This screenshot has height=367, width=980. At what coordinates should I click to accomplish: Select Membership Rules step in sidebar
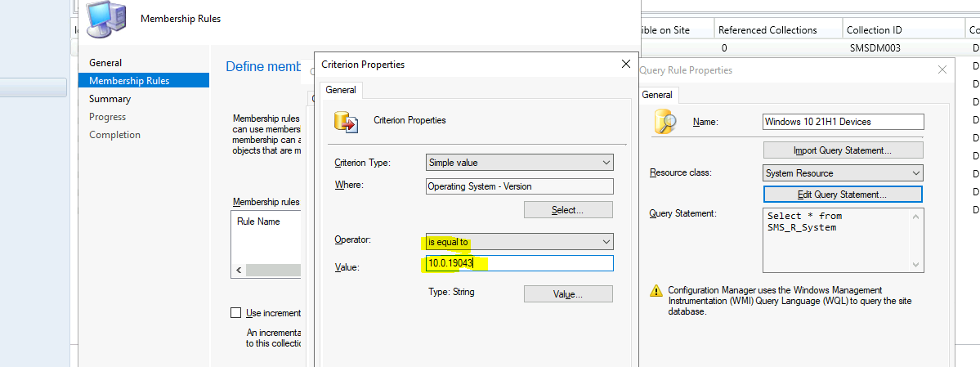point(144,81)
